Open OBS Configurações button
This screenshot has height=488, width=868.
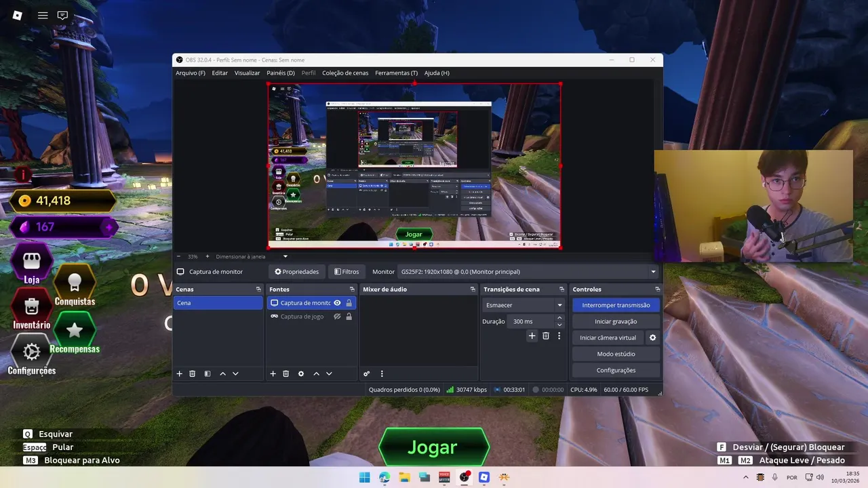(616, 370)
